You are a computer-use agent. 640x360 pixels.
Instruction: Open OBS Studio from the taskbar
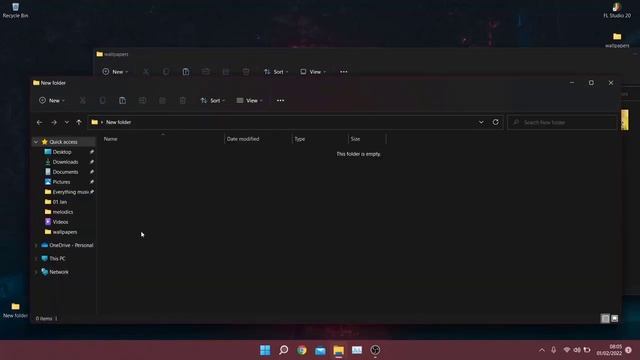[x=375, y=350]
